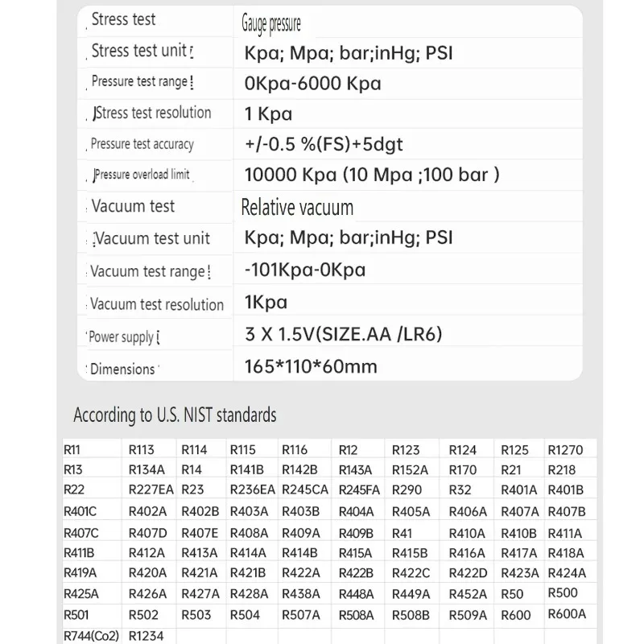This screenshot has width=644, height=644.
Task: Click the R600A refrigerant cell
Action: (567, 614)
